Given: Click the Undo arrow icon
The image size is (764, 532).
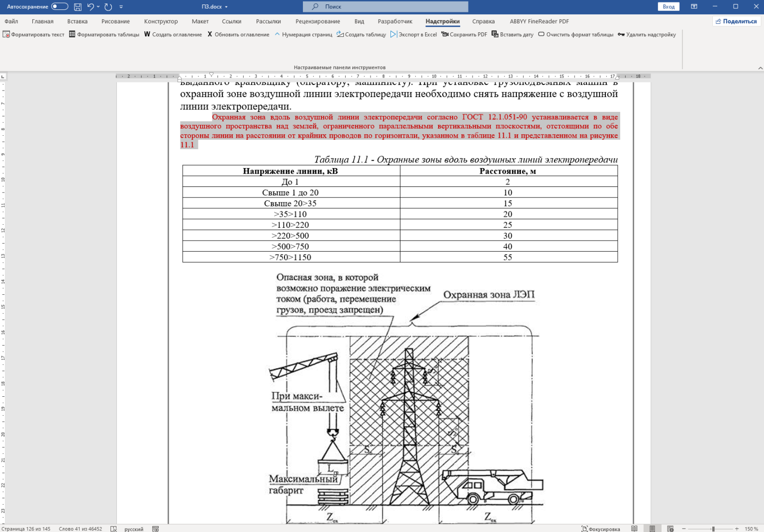Looking at the screenshot, I should coord(91,7).
